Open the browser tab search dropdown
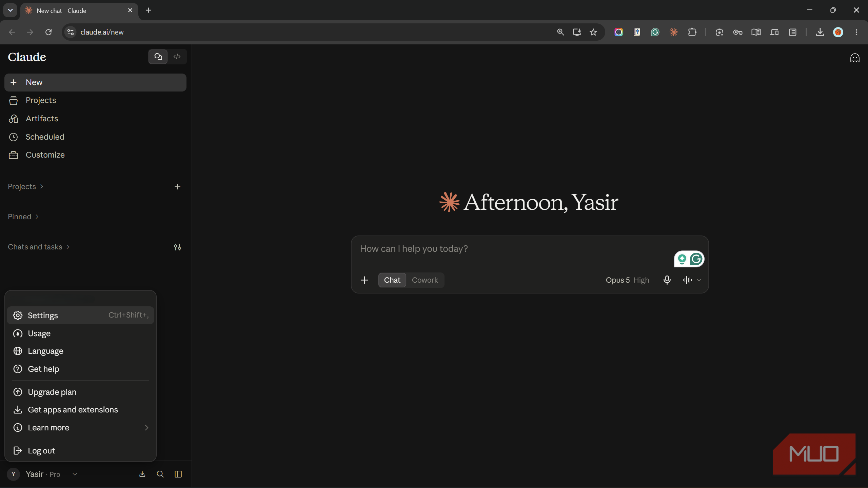Viewport: 868px width, 488px height. pos(10,10)
